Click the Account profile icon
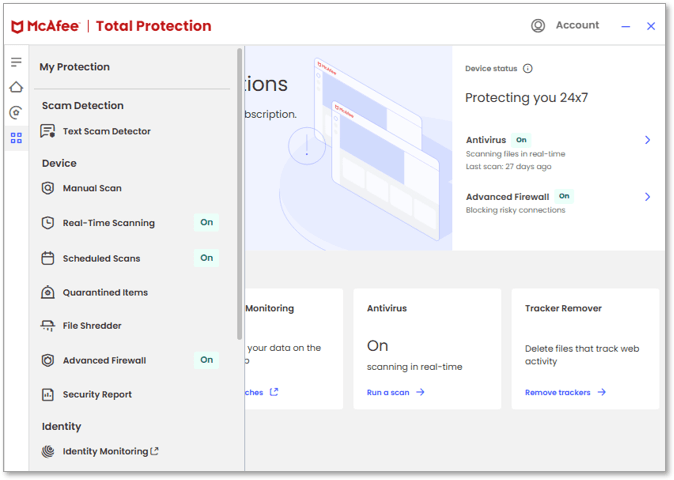 [538, 26]
